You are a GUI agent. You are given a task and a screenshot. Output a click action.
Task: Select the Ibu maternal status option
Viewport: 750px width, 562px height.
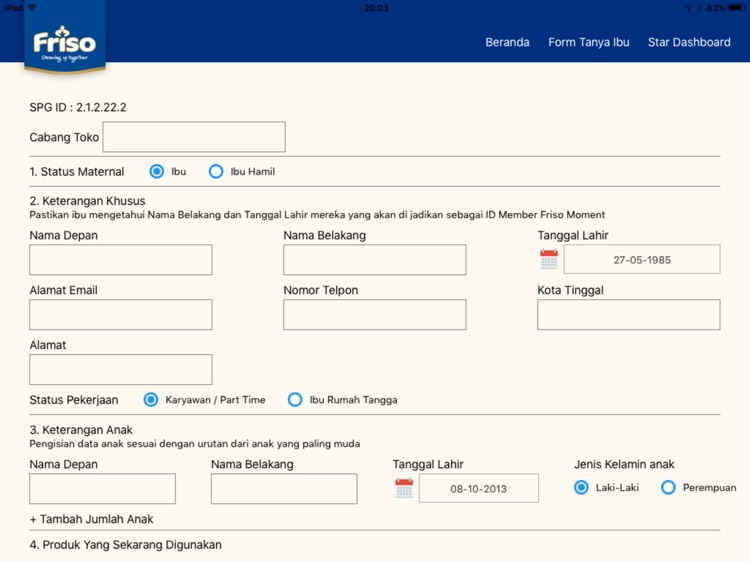click(157, 172)
